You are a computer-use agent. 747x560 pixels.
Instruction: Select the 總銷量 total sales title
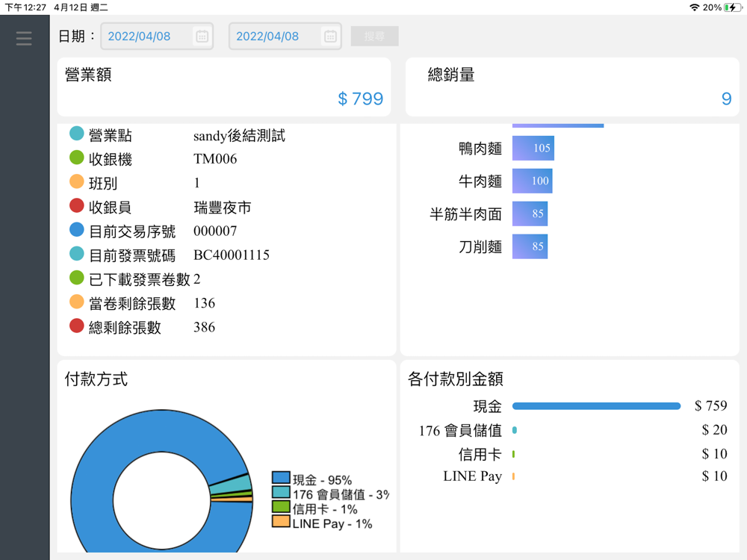coord(451,75)
